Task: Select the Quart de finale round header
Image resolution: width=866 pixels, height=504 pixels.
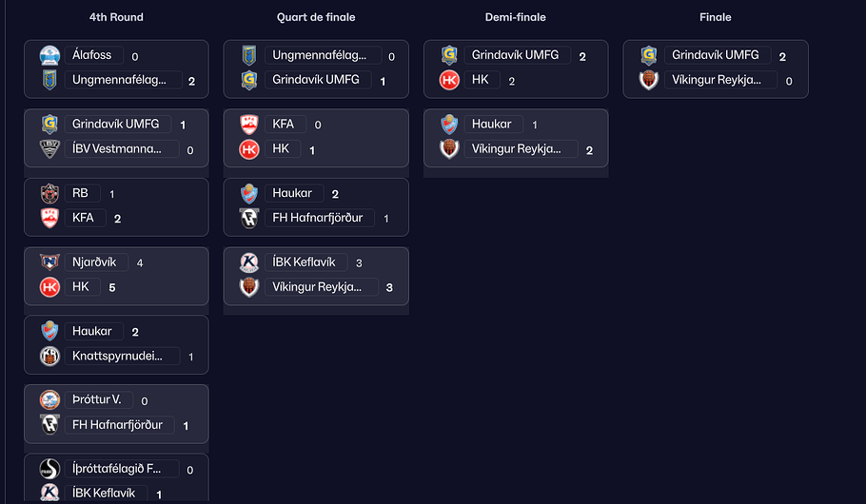Action: point(316,17)
